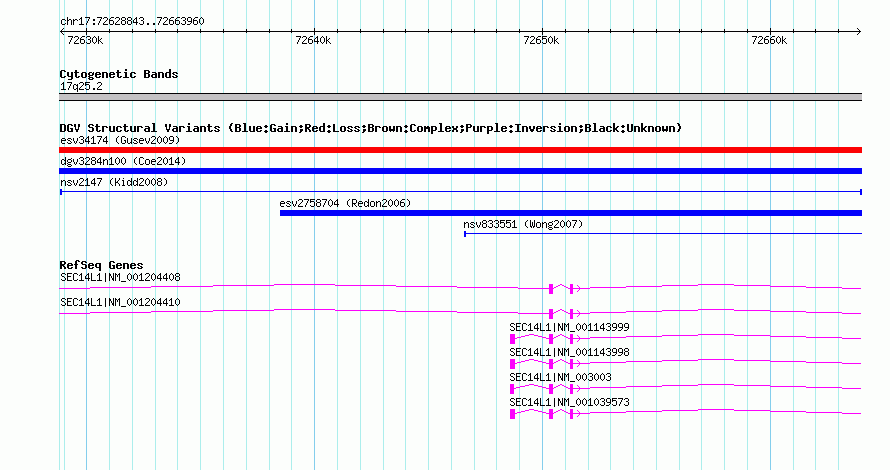Select the blue dgv3284n100 gain variant bar

[x=460, y=171]
